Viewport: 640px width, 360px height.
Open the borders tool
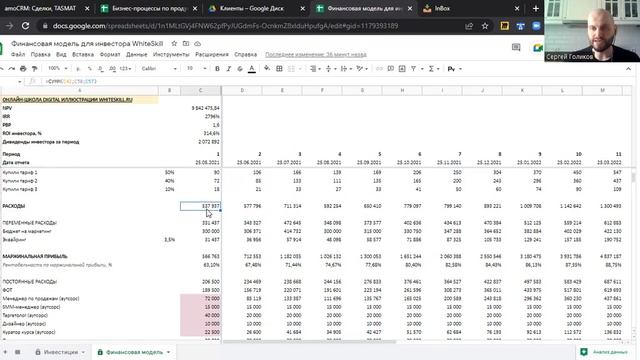coord(279,69)
